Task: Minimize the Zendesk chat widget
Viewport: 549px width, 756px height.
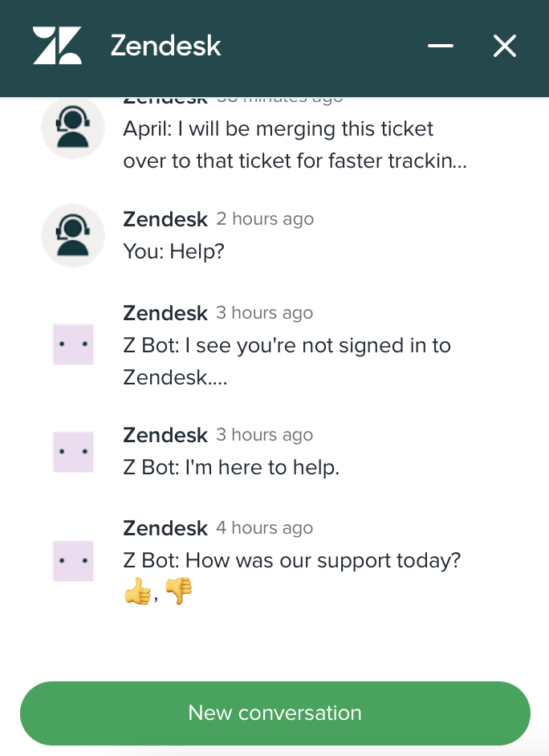Action: click(441, 46)
